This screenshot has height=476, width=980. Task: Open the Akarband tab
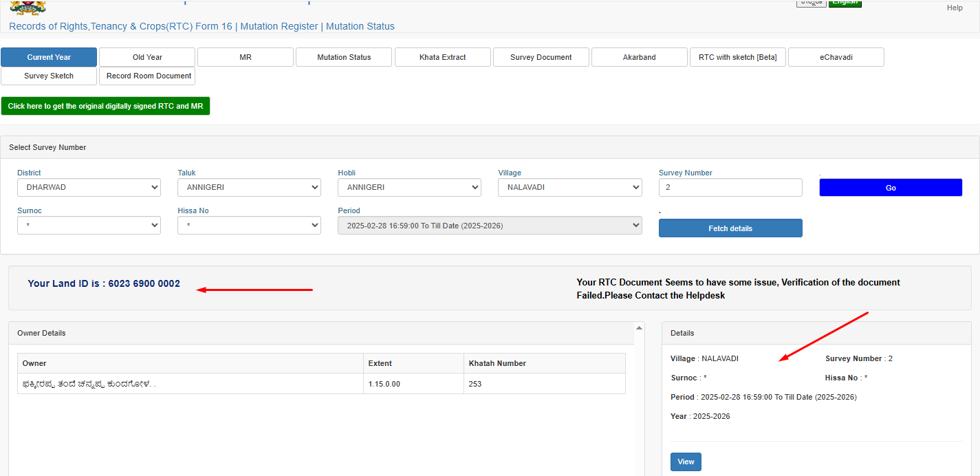tap(639, 57)
